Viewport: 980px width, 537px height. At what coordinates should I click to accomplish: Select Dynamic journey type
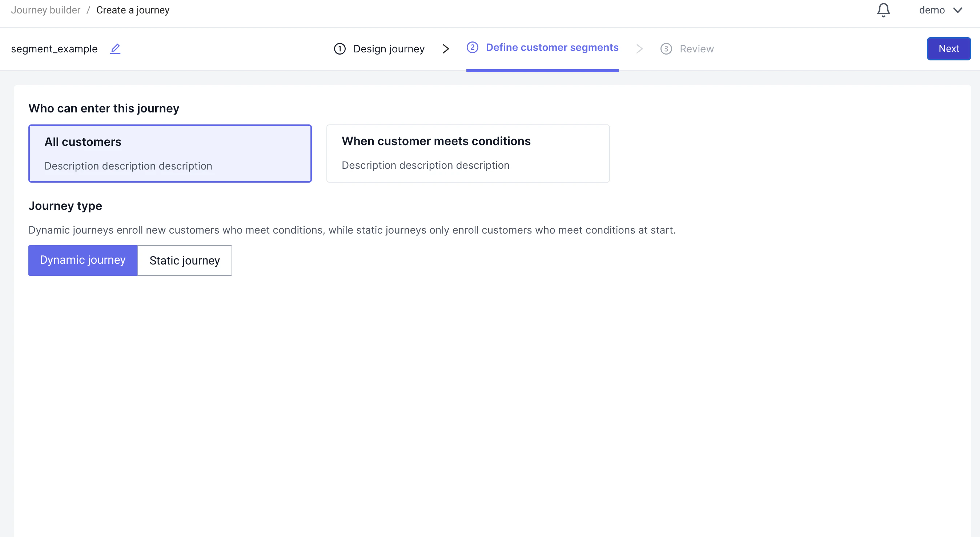[x=83, y=260]
